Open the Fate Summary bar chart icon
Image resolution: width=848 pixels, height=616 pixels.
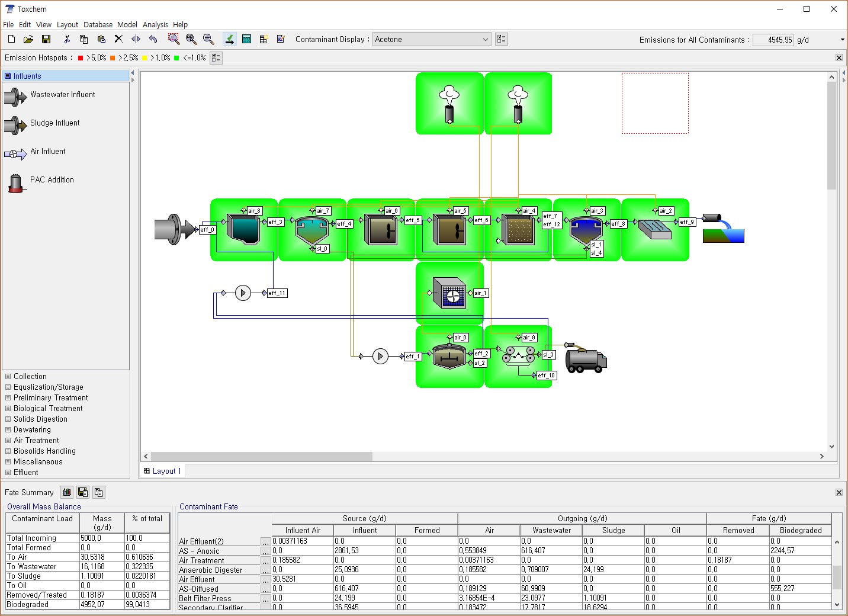[68, 492]
